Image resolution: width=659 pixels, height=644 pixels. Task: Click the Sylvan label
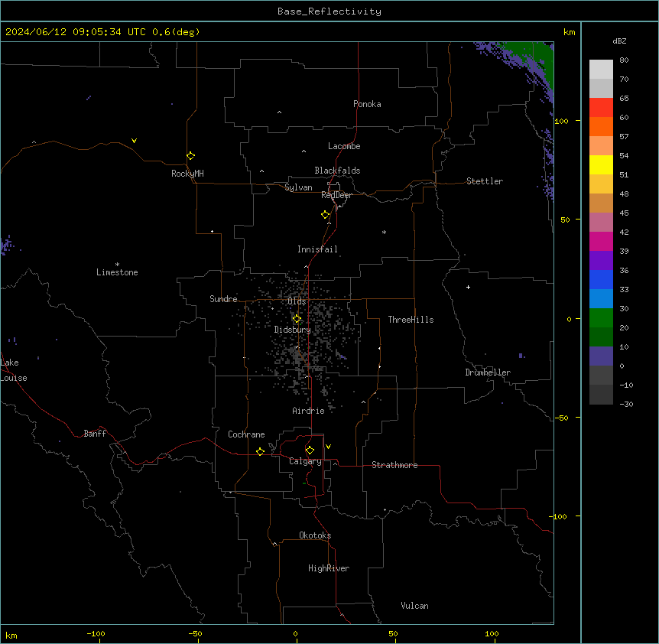click(298, 187)
